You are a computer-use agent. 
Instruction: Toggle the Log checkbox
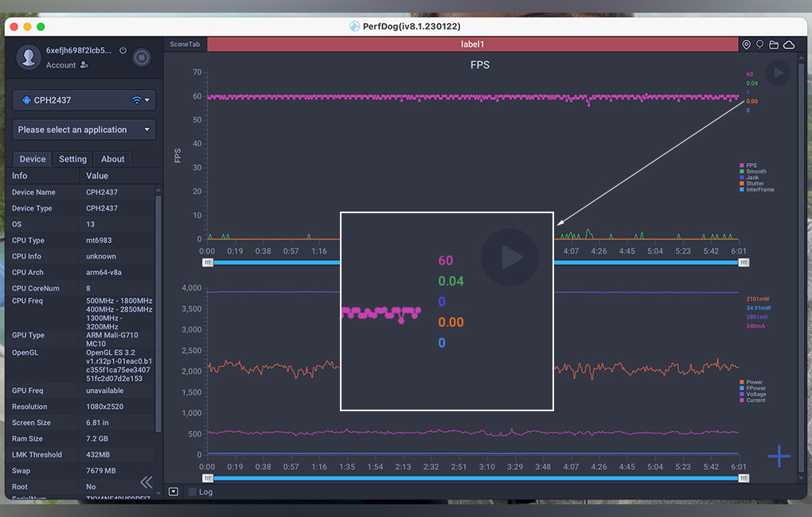(x=192, y=492)
